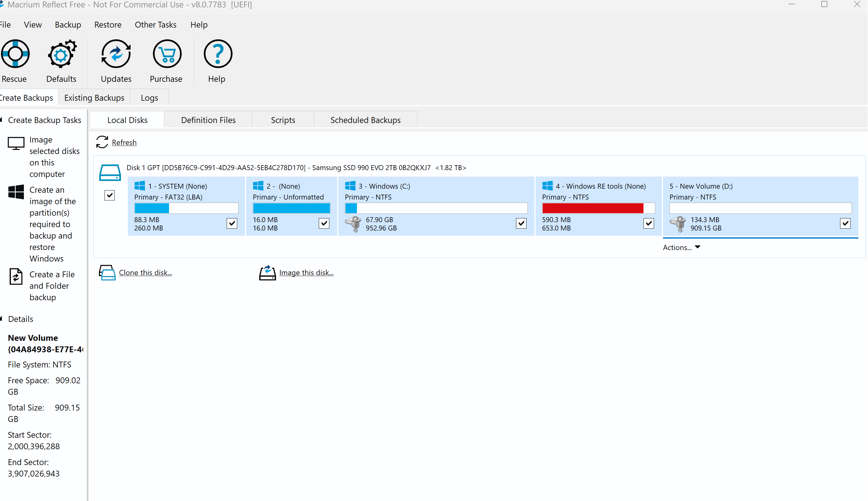Click the Windows logo on Windows (C:) partition
Viewport: 868px width, 501px height.
[x=350, y=186]
